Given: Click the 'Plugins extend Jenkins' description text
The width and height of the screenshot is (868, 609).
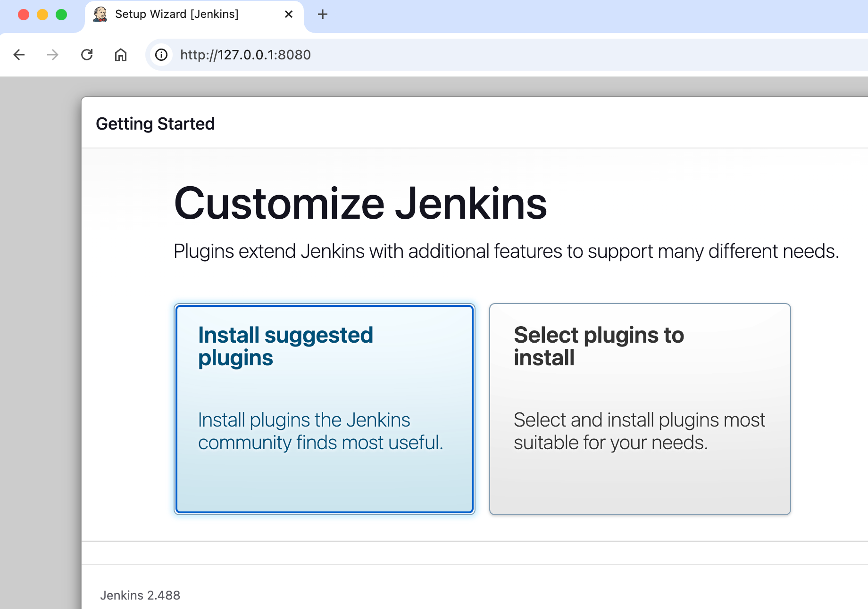Looking at the screenshot, I should (506, 251).
